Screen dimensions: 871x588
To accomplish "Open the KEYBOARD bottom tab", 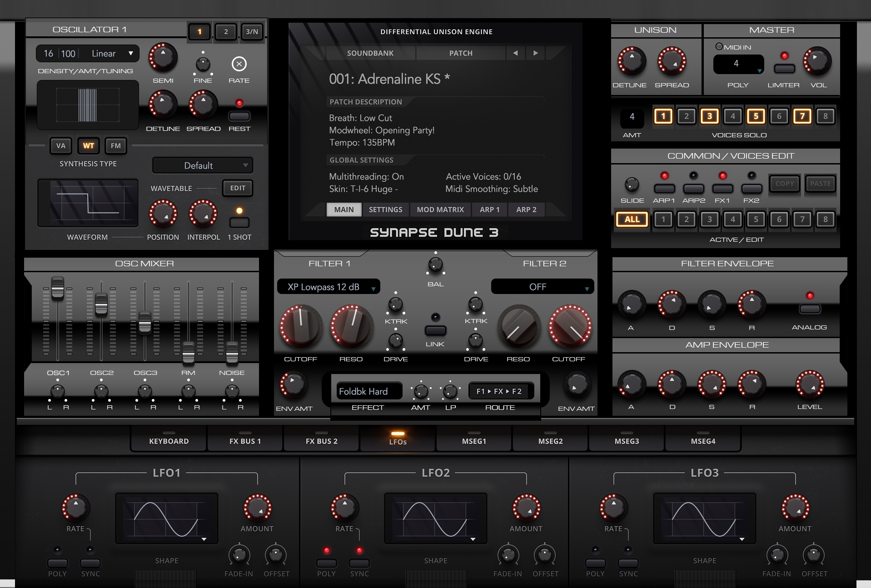I will click(x=169, y=439).
